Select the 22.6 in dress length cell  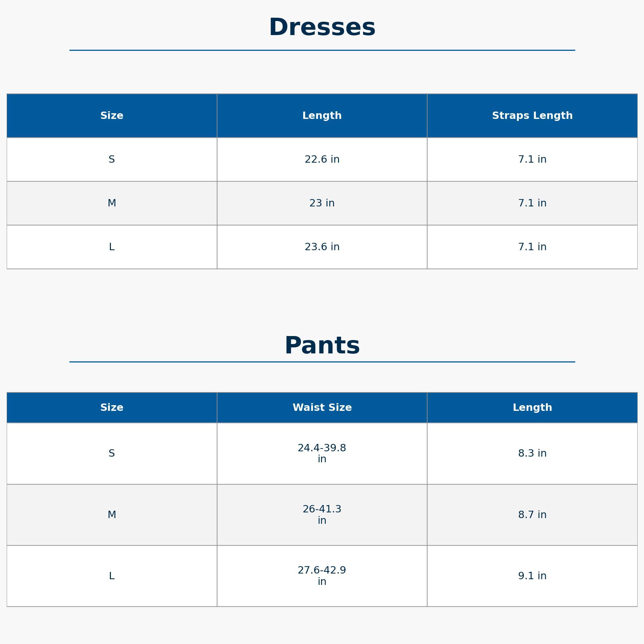pyautogui.click(x=322, y=159)
